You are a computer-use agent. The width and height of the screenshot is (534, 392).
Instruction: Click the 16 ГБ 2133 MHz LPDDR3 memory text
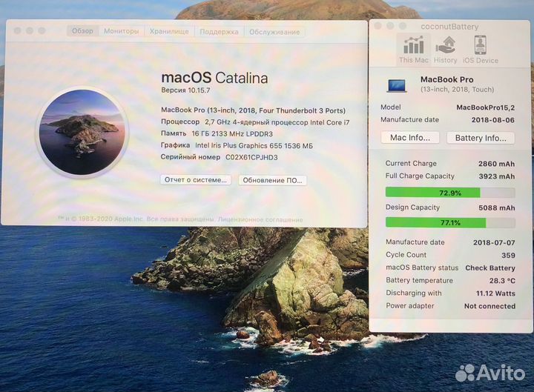click(232, 133)
